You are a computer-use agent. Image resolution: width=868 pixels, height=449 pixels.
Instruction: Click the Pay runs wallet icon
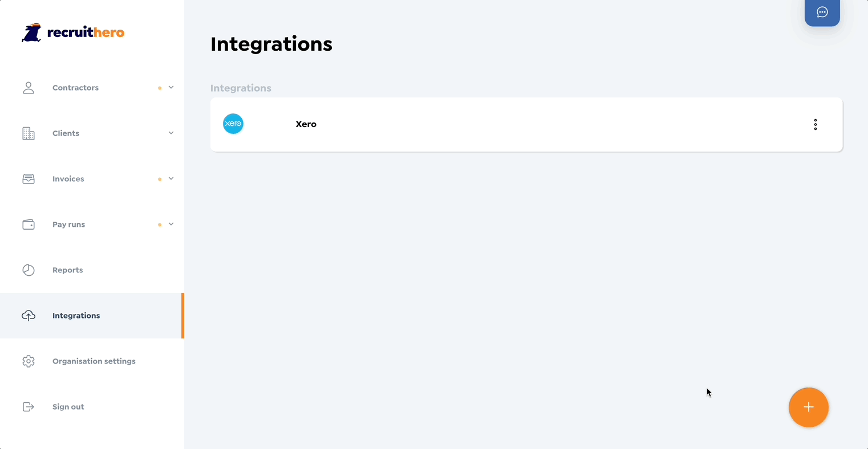29,224
